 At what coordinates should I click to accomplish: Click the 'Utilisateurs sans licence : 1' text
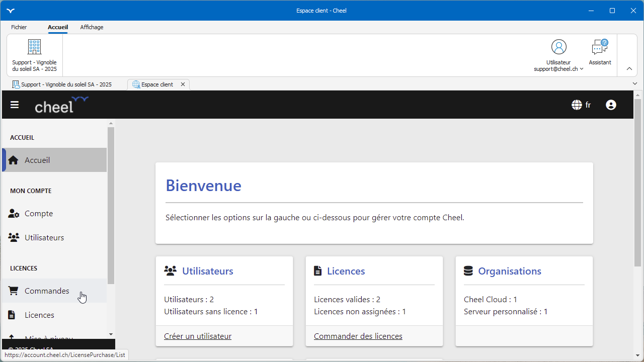pyautogui.click(x=211, y=312)
